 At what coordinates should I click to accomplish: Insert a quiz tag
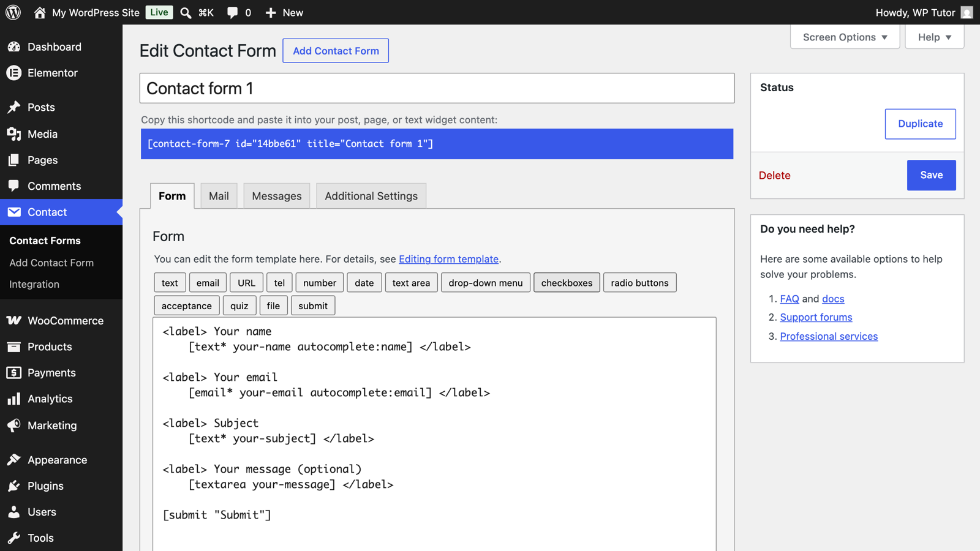[x=239, y=305]
